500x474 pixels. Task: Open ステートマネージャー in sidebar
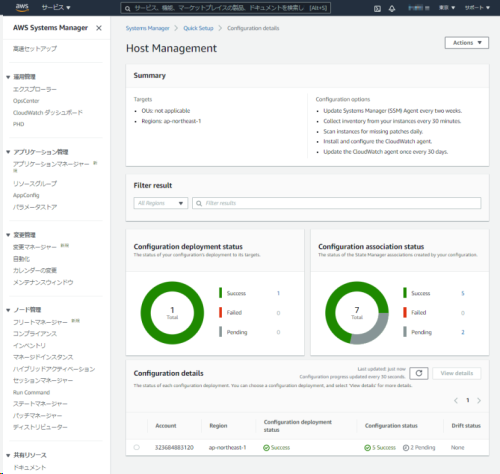tap(40, 404)
